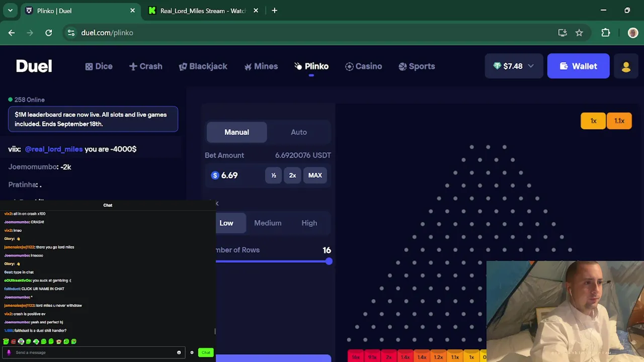
Task: Click faithduel username in stream chat
Action: pos(12,289)
